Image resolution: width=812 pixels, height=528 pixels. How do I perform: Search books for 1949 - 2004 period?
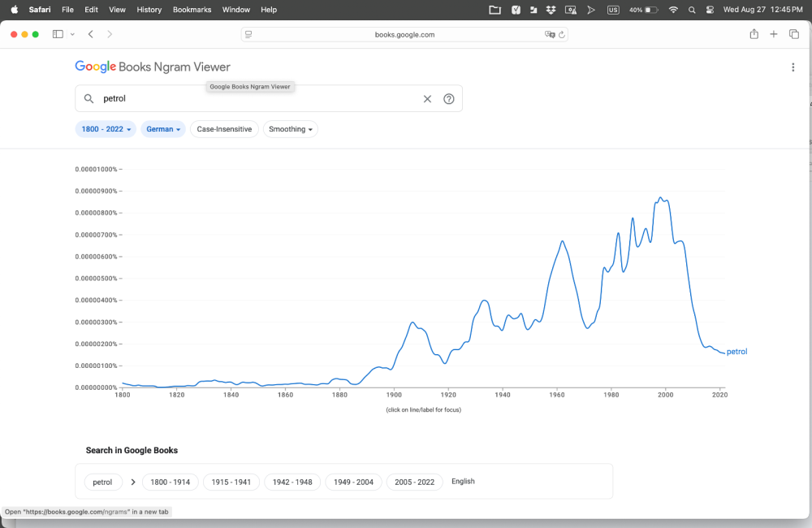click(353, 482)
